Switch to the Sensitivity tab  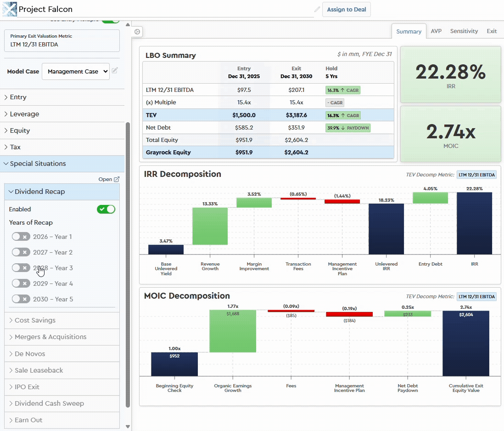click(x=464, y=31)
